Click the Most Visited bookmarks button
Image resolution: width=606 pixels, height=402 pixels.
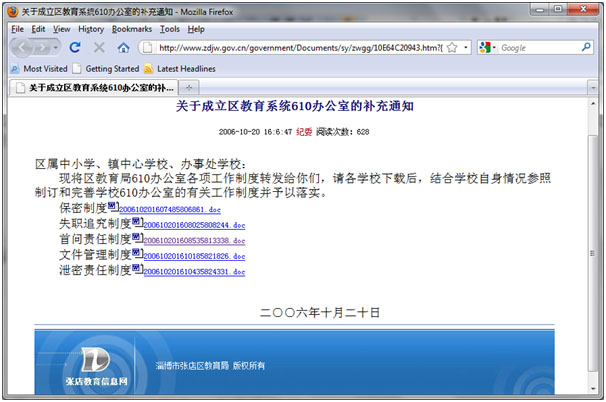pyautogui.click(x=39, y=68)
